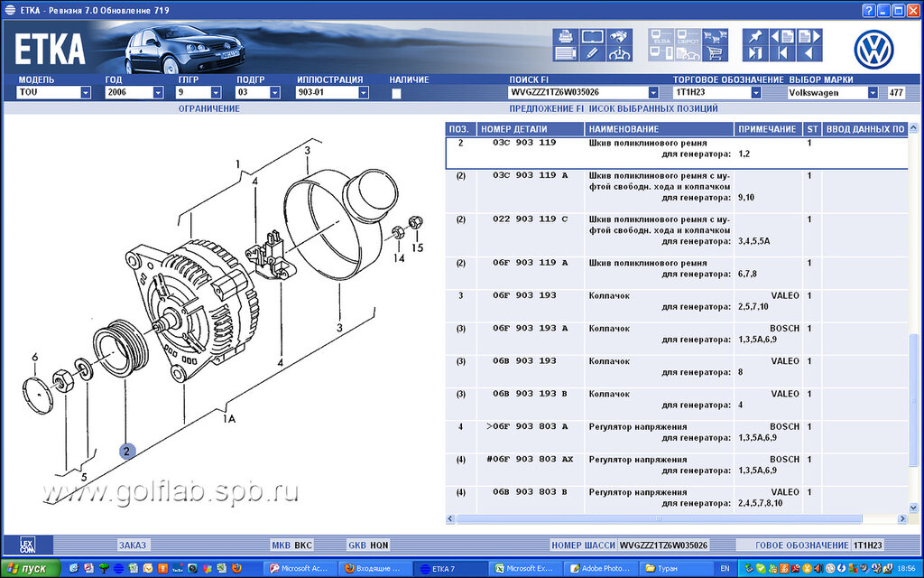This screenshot has height=578, width=924.
Task: Click the ЗАКАЗ button in status bar
Action: 133,545
